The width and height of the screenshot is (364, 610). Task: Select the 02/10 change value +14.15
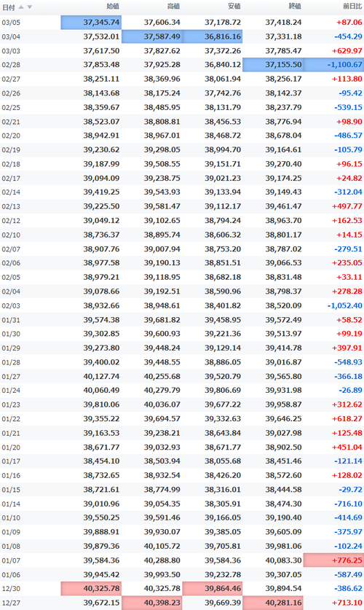tap(349, 235)
